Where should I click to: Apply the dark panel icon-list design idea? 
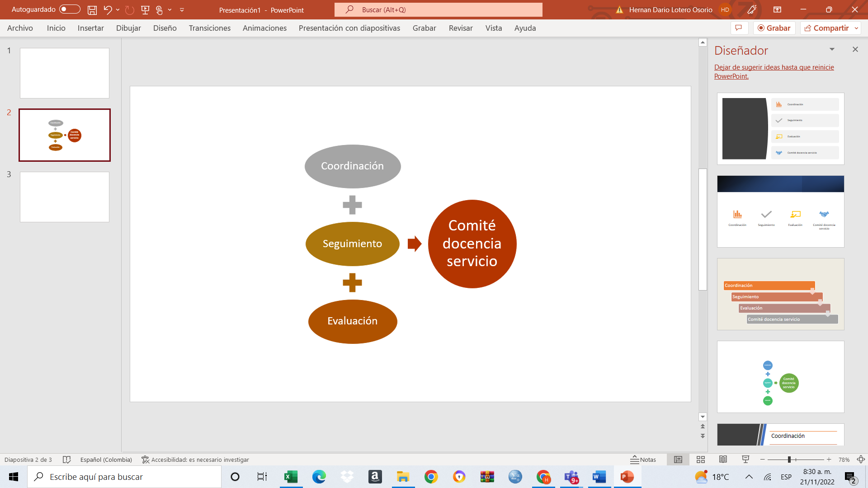point(781,129)
